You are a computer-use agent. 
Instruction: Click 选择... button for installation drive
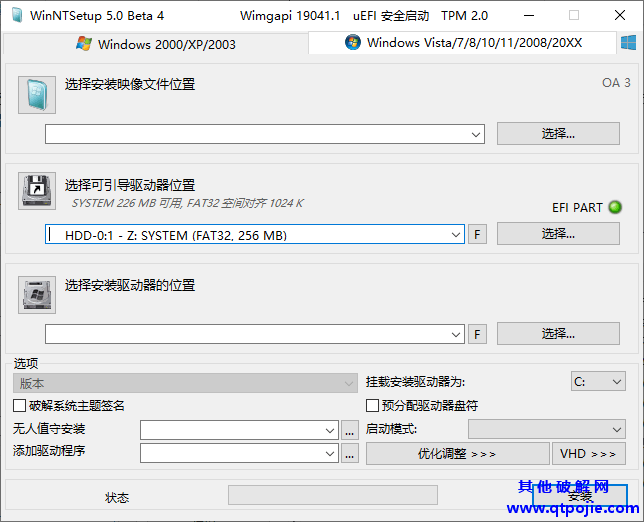(558, 333)
